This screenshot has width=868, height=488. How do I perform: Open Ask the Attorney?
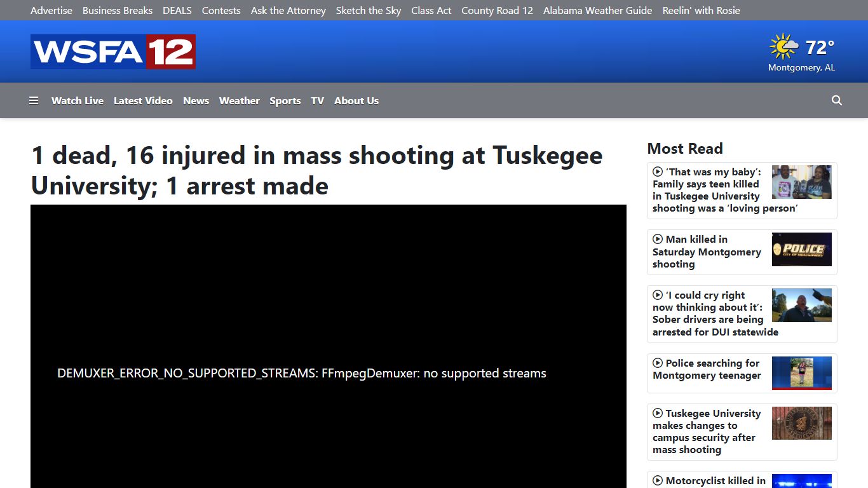tap(288, 10)
